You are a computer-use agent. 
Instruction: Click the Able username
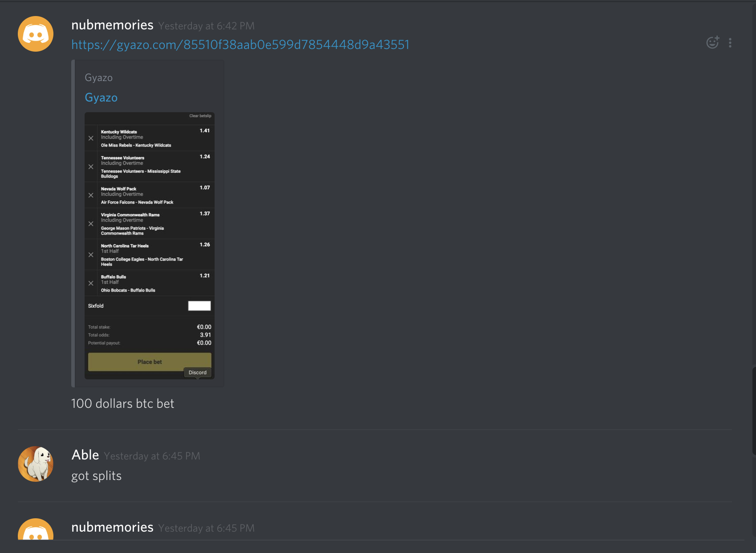coord(85,455)
